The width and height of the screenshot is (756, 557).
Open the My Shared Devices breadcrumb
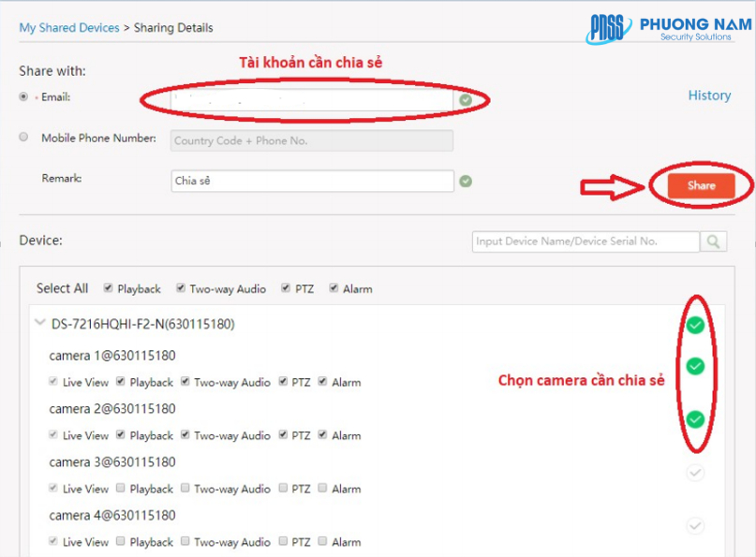point(69,28)
